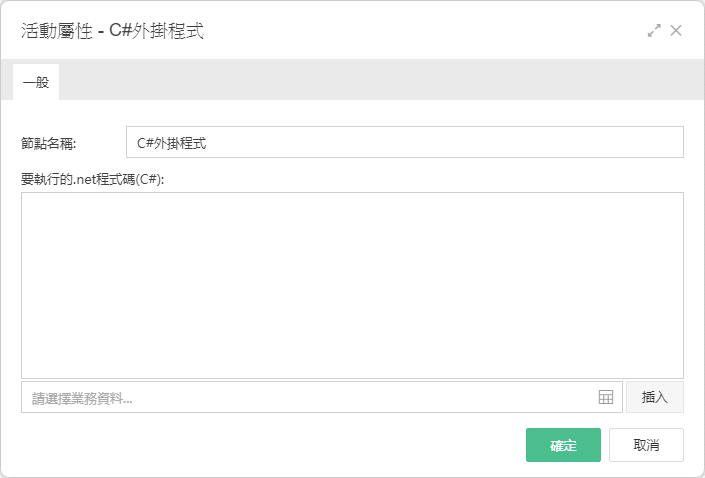
Task: Expand the dialog using the diagonal arrows icon
Action: pyautogui.click(x=654, y=31)
